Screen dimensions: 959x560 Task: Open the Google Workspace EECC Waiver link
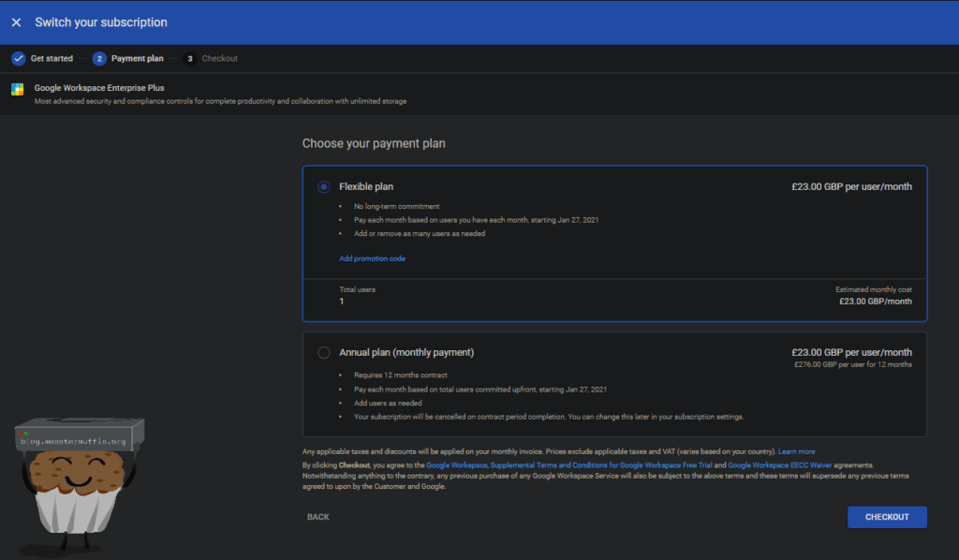coord(779,464)
